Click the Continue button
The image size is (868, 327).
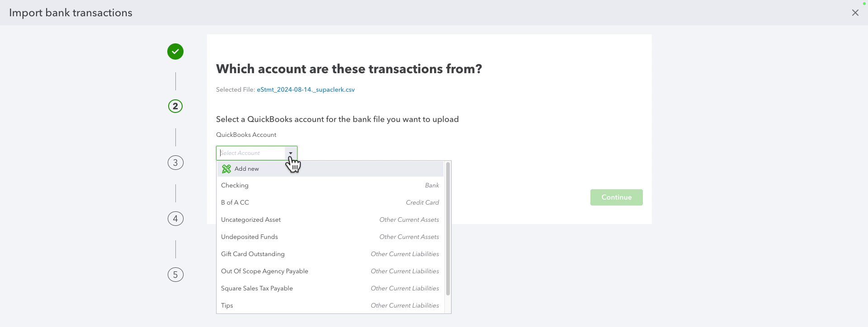[x=616, y=197]
